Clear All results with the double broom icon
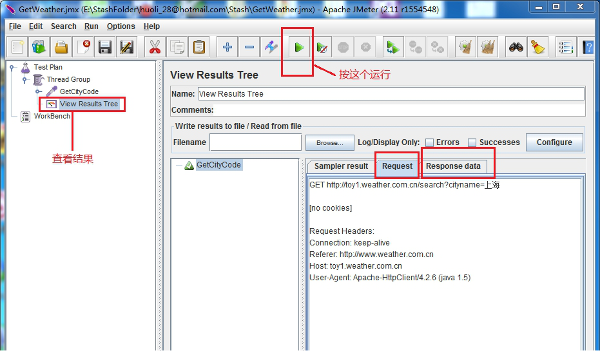The image size is (600, 364). point(487,47)
